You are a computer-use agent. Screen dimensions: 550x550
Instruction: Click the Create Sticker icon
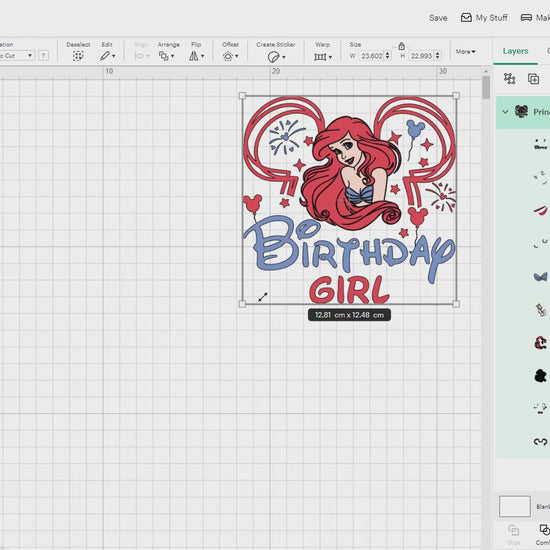point(273,56)
